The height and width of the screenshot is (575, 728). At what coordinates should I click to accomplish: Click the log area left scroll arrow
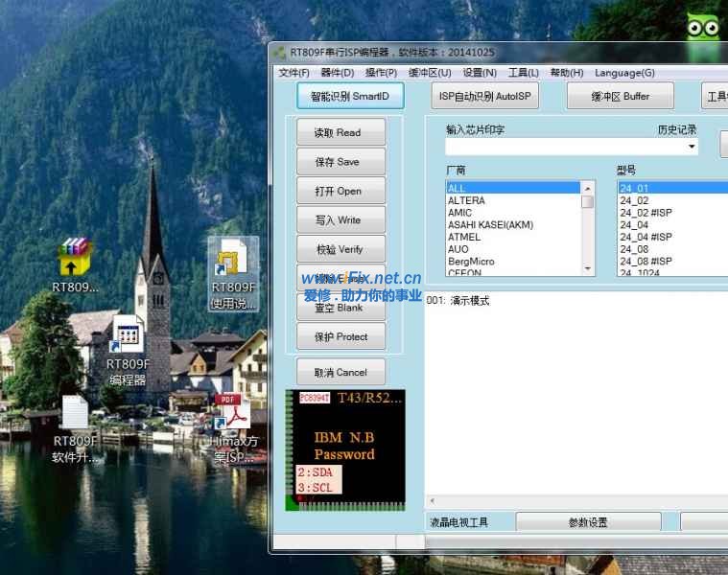[433, 500]
